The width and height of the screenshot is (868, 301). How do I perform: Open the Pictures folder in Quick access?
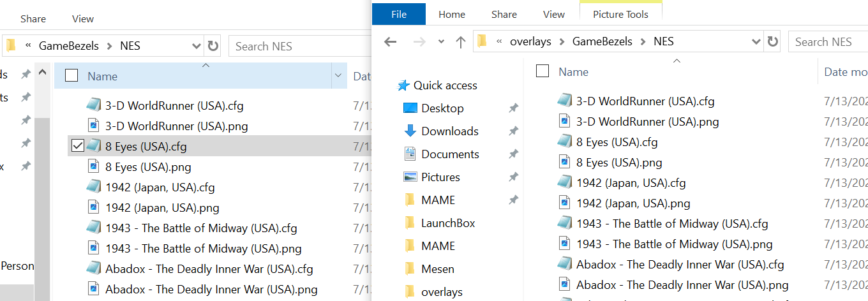(440, 177)
